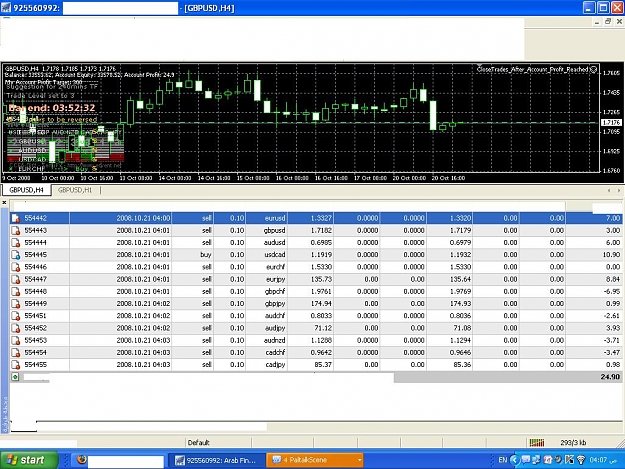625x469 pixels.
Task: Click the order icon in row 554448
Action: coord(16,292)
